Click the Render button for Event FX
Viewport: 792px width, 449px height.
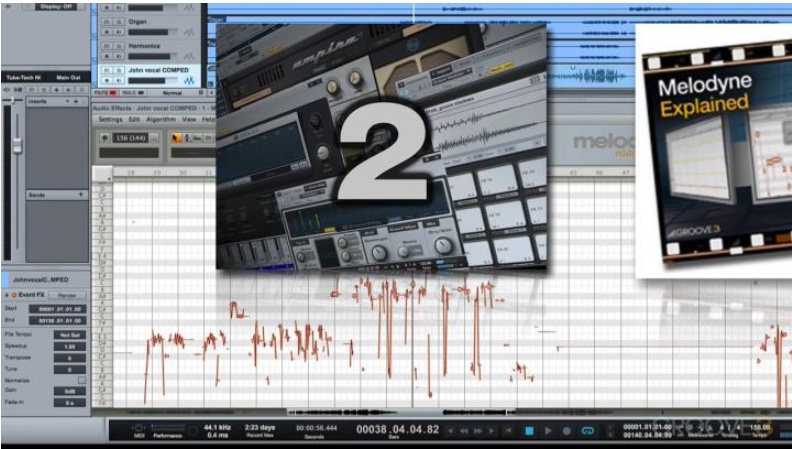click(67, 295)
